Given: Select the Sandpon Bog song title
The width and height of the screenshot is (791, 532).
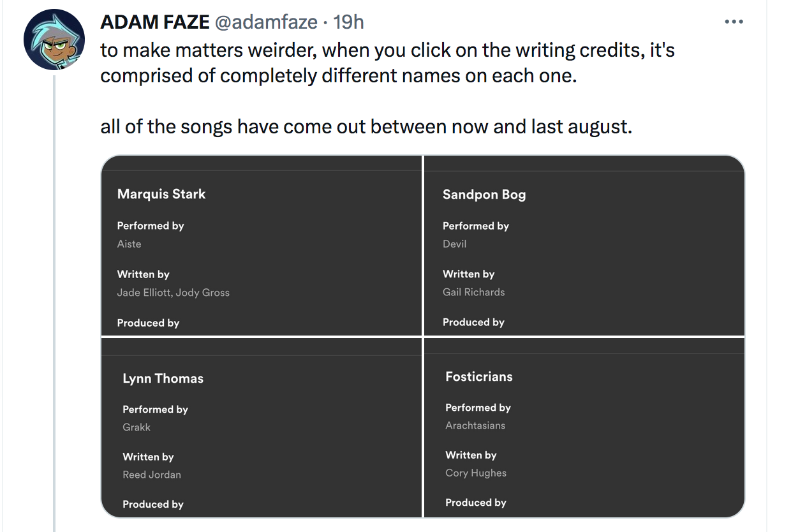Looking at the screenshot, I should click(484, 195).
